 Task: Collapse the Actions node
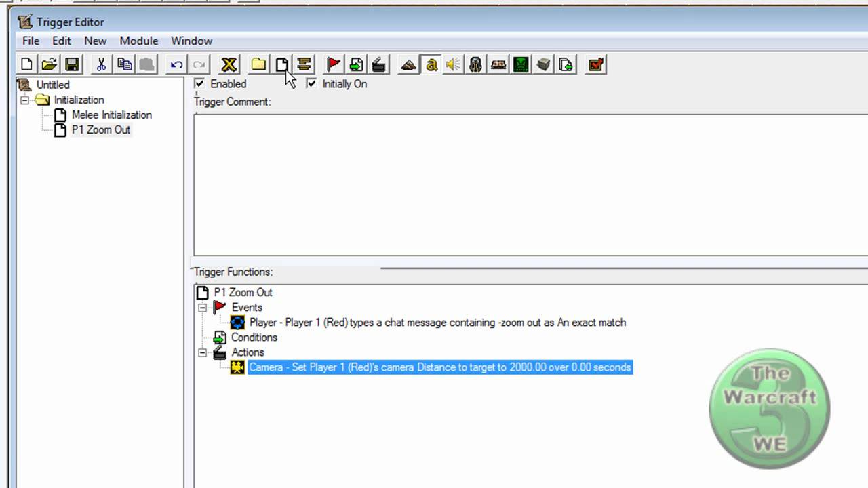[202, 352]
